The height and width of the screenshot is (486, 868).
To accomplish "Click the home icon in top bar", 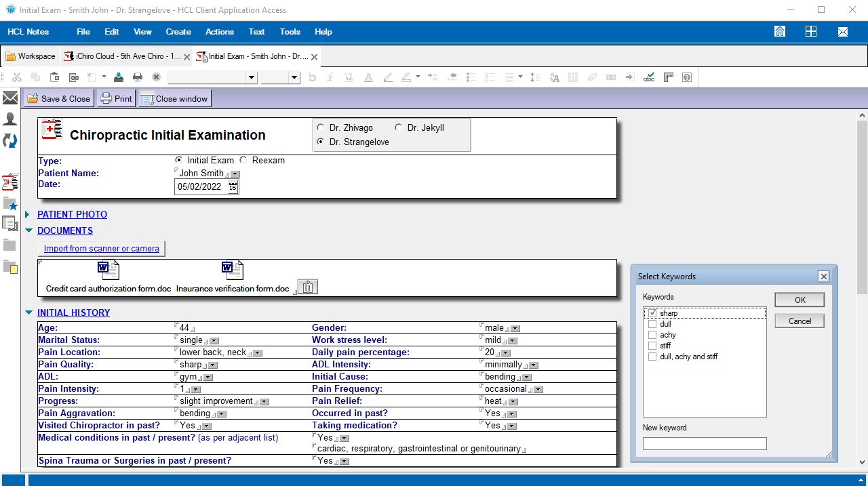I will pos(780,31).
